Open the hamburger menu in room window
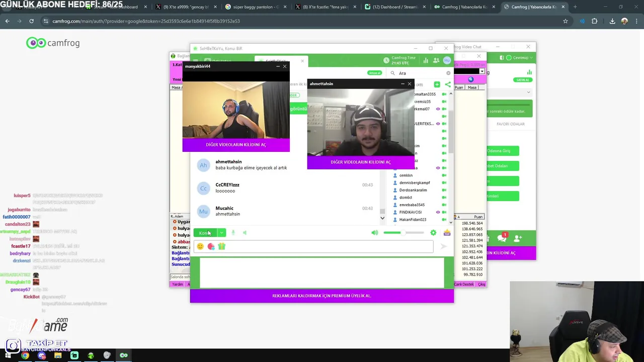 click(x=196, y=61)
